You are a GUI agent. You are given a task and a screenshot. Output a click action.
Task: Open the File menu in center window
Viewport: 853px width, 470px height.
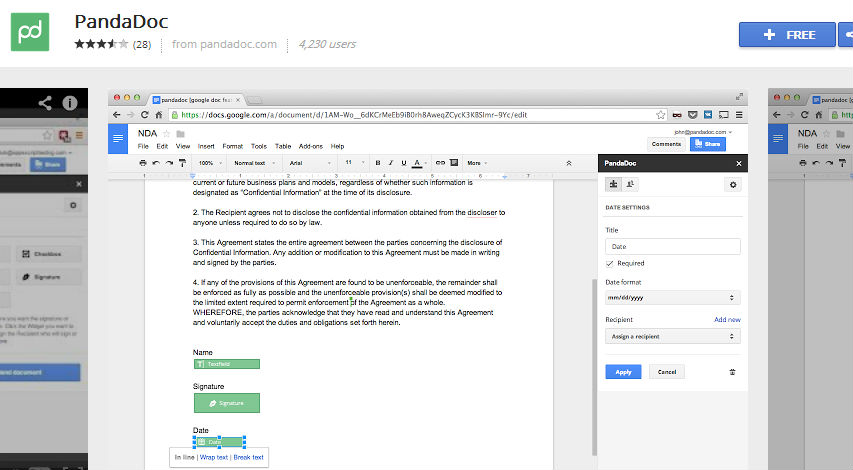[143, 146]
